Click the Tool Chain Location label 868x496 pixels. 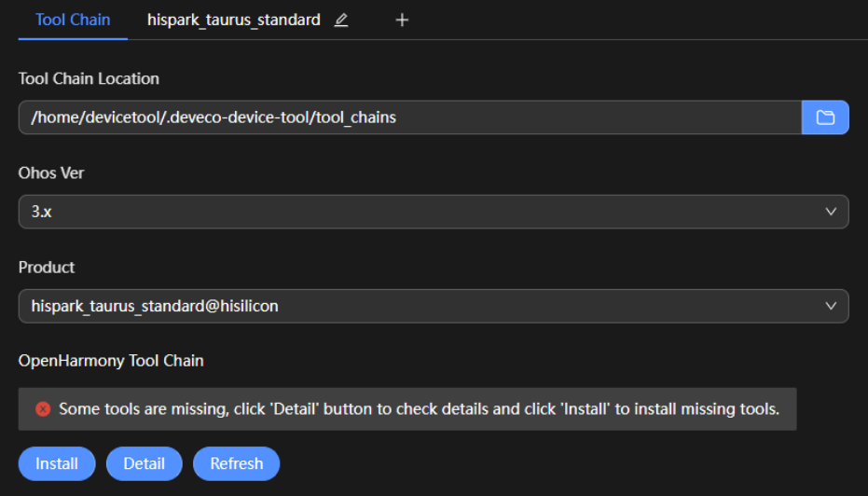89,78
